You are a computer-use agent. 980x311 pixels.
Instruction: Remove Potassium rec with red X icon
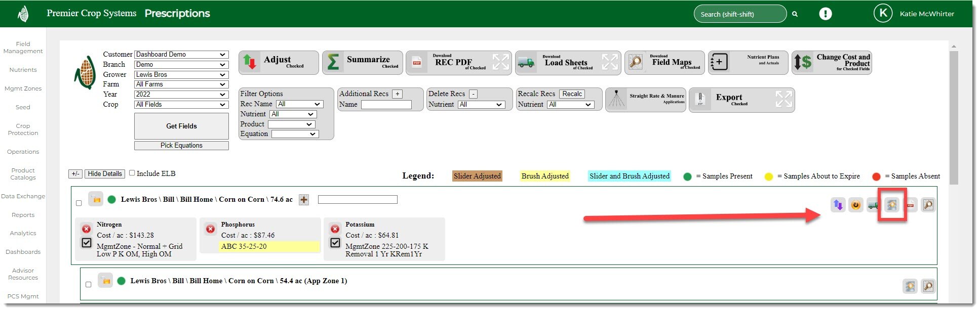[335, 229]
